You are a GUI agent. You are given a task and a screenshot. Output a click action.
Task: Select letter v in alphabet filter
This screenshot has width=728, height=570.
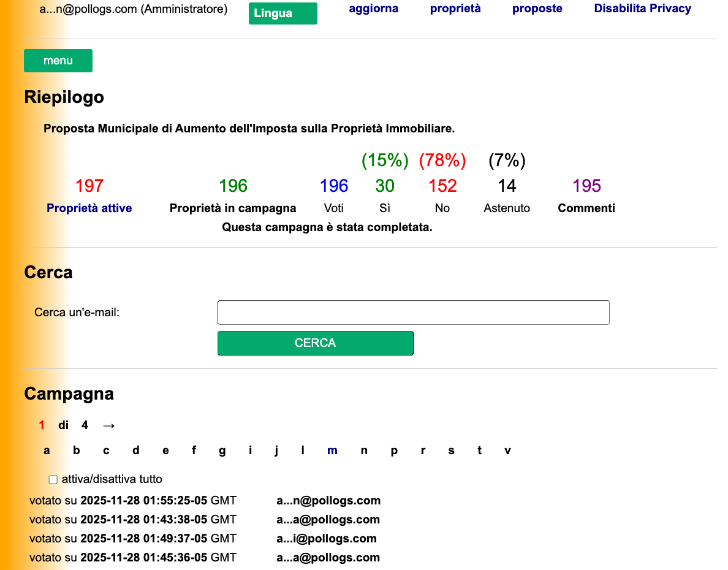[x=507, y=450]
